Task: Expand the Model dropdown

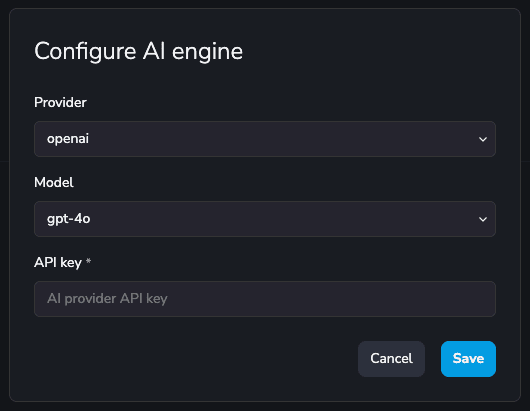Action: click(265, 219)
